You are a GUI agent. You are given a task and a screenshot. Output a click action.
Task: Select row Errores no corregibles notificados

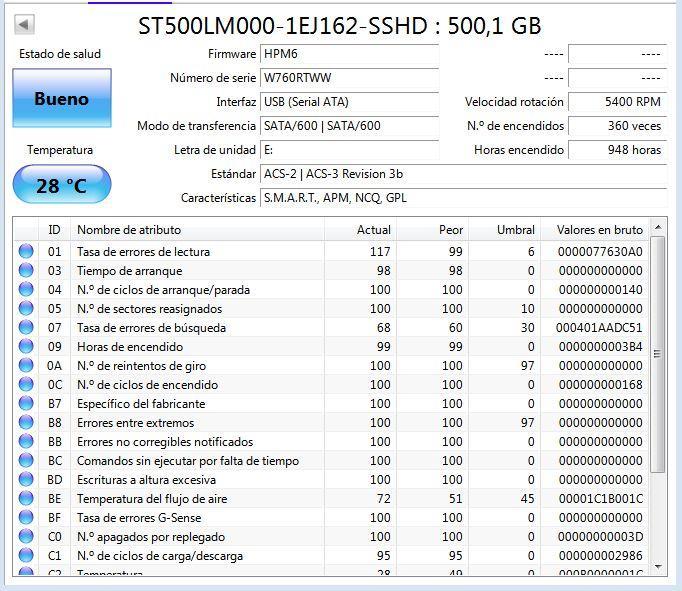pyautogui.click(x=331, y=441)
